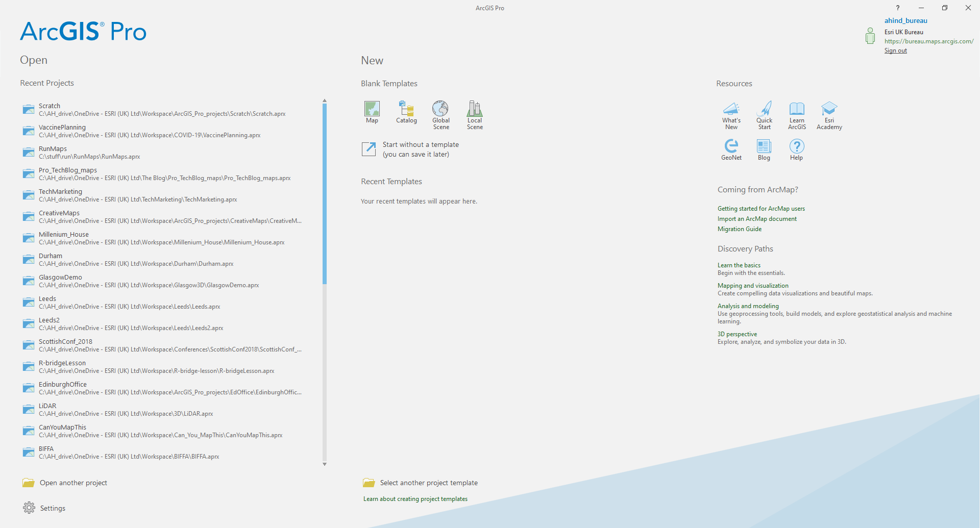Open the Migration Guide link
The height and width of the screenshot is (528, 980).
(x=740, y=229)
